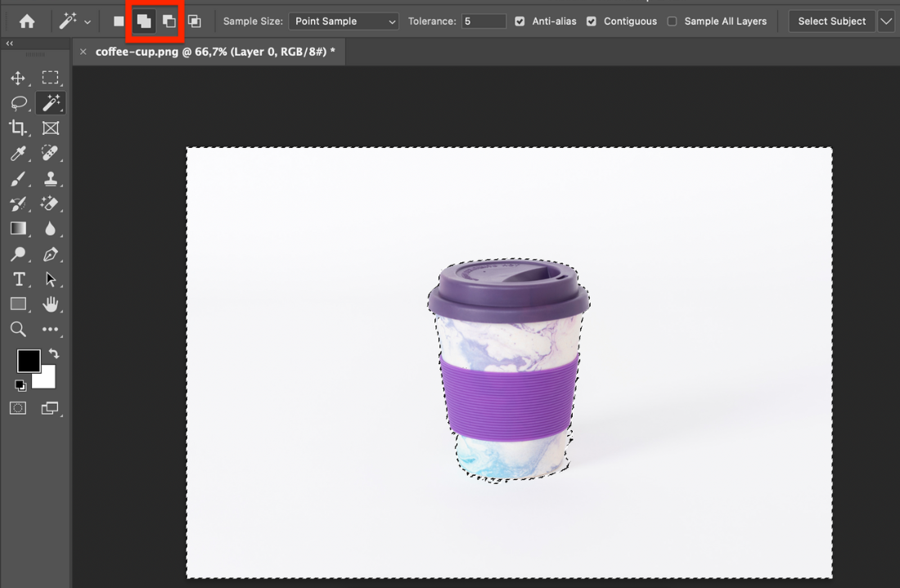900x588 pixels.
Task: Switch to the coffee-cup.png document tab
Action: point(215,52)
